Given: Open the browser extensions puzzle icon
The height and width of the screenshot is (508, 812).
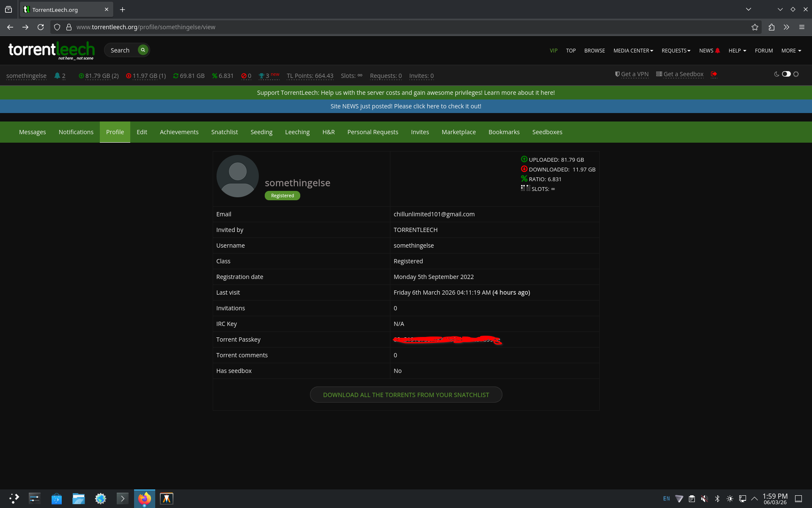Looking at the screenshot, I should click(771, 27).
